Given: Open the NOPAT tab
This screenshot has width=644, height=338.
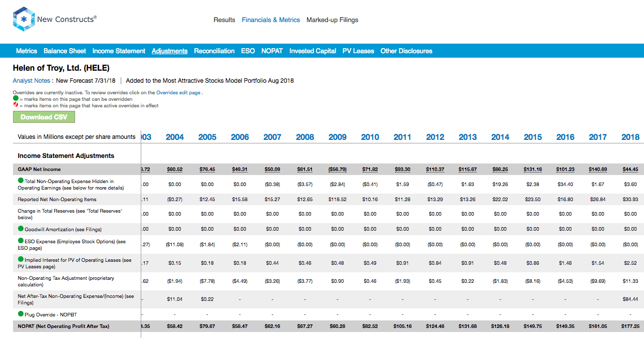Looking at the screenshot, I should [x=272, y=51].
